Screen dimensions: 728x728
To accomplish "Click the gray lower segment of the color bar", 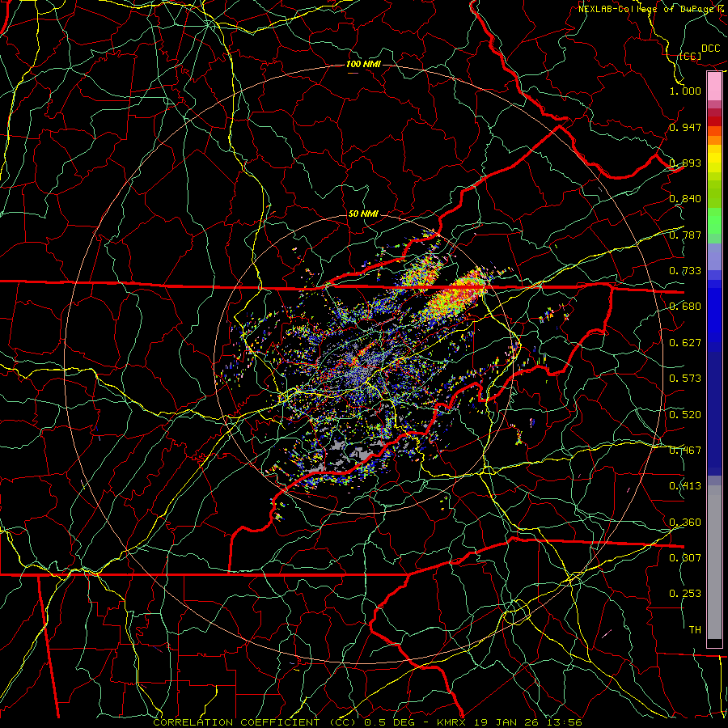I will point(714,562).
